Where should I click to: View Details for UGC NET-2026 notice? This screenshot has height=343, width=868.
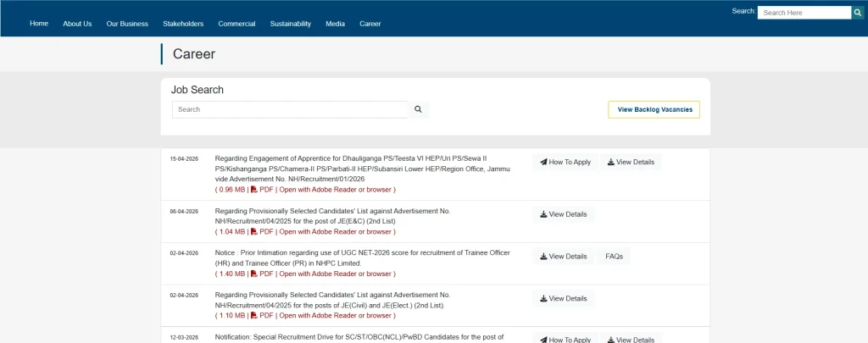[x=563, y=256]
